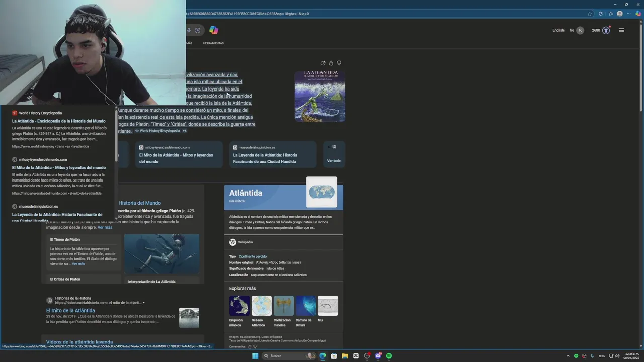The height and width of the screenshot is (362, 644).
Task: Thumbs down the Atlántida panel Comentarios
Action: 255,347
